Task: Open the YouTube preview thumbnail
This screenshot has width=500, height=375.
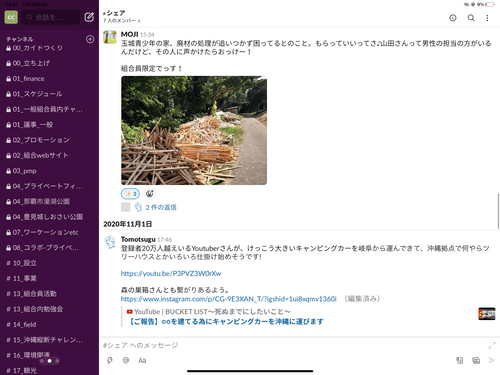Action: tap(487, 314)
